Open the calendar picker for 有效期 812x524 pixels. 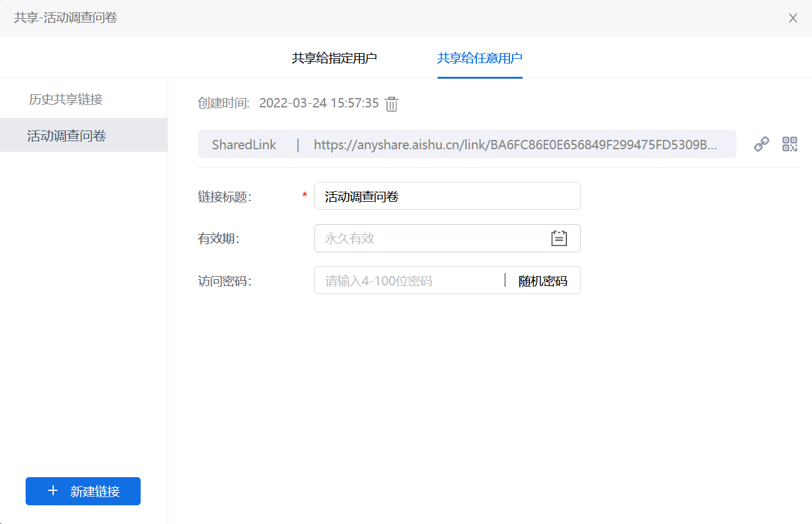[x=559, y=238]
